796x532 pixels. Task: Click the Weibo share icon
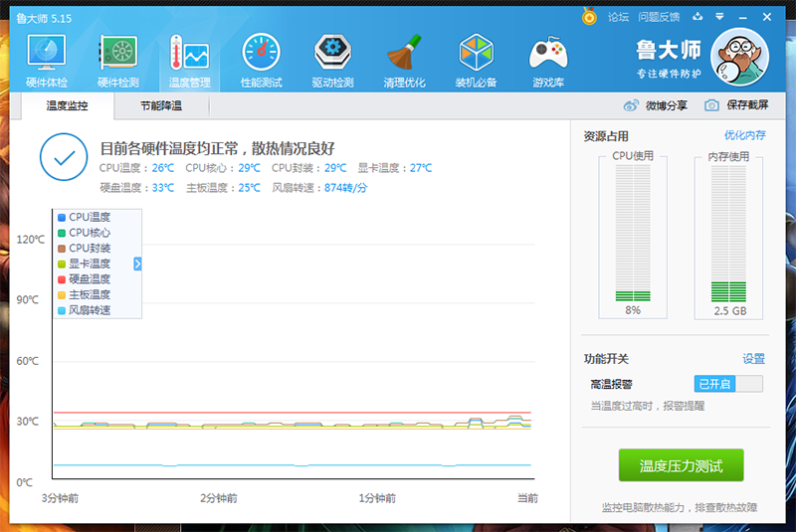click(631, 105)
